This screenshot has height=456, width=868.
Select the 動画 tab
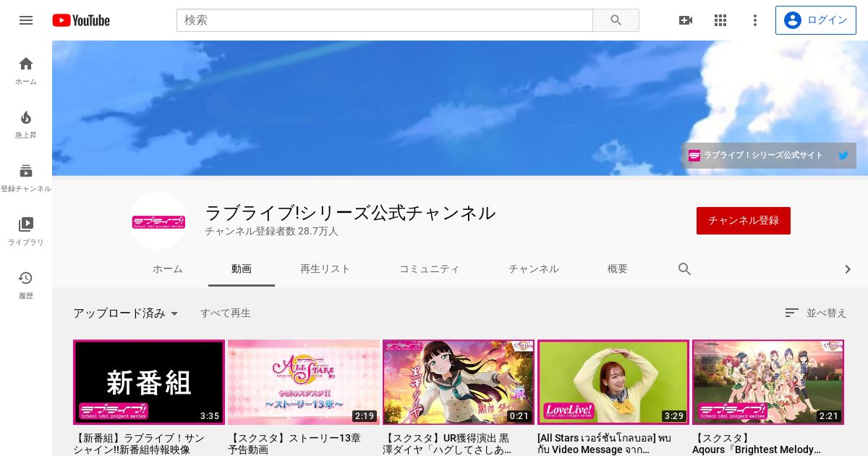tap(242, 269)
